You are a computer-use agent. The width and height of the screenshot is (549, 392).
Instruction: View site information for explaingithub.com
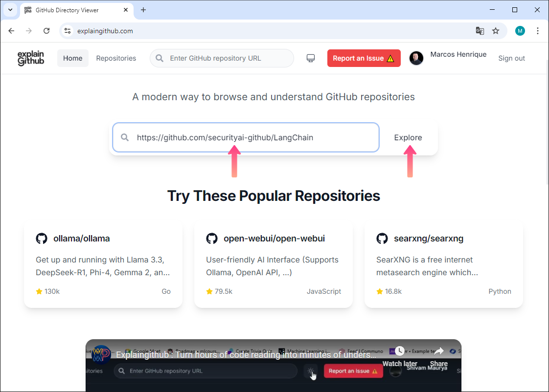[68, 31]
